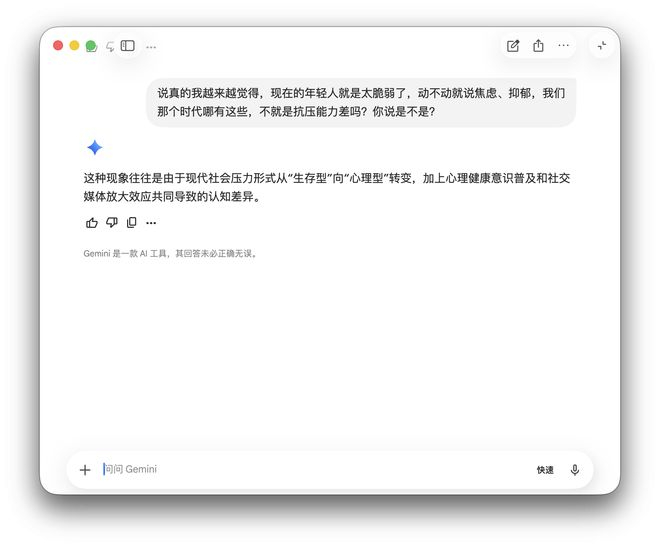660x547 pixels.
Task: Open the 快速 model selector
Action: pyautogui.click(x=545, y=470)
